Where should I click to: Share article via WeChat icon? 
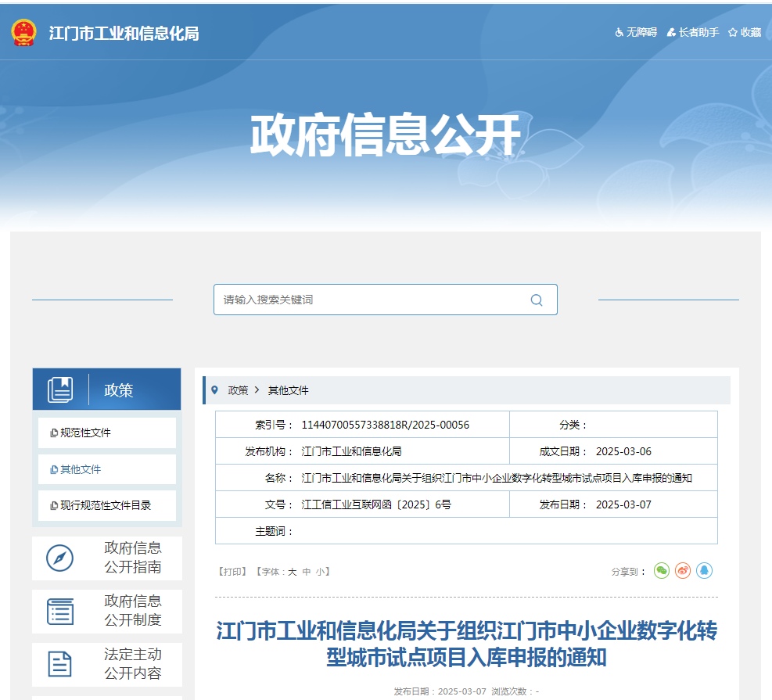662,571
